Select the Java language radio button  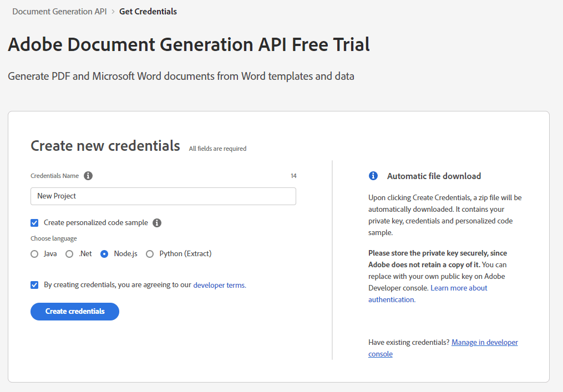(x=34, y=254)
